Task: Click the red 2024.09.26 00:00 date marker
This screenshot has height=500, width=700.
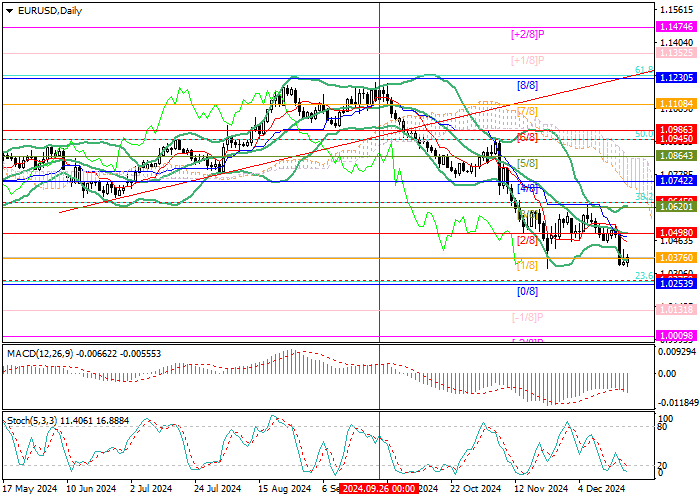Action: 380,489
